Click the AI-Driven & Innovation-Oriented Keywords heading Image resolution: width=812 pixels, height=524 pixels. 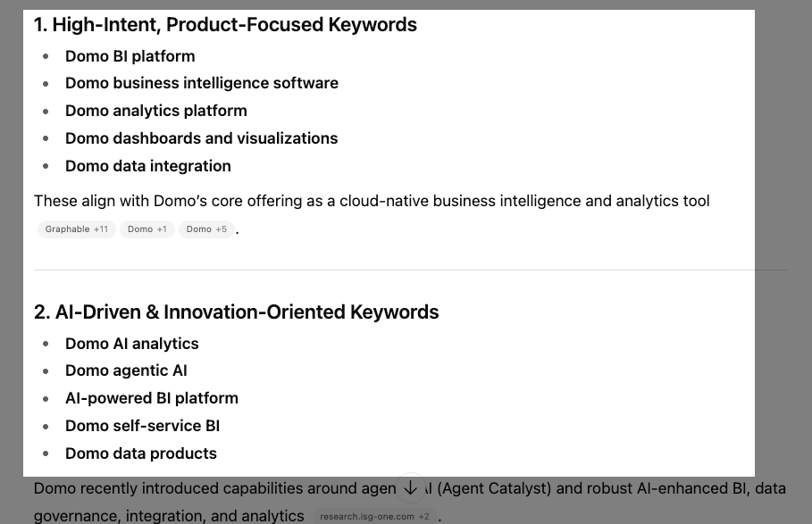pos(236,312)
